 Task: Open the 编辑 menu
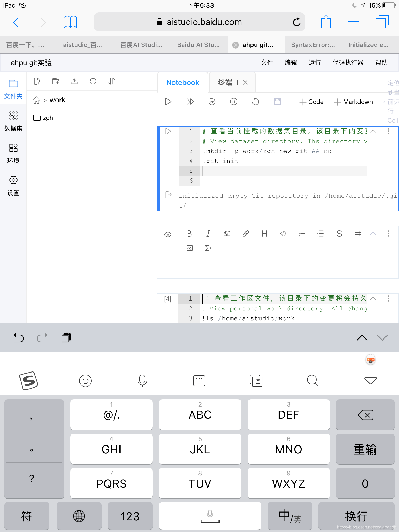291,63
